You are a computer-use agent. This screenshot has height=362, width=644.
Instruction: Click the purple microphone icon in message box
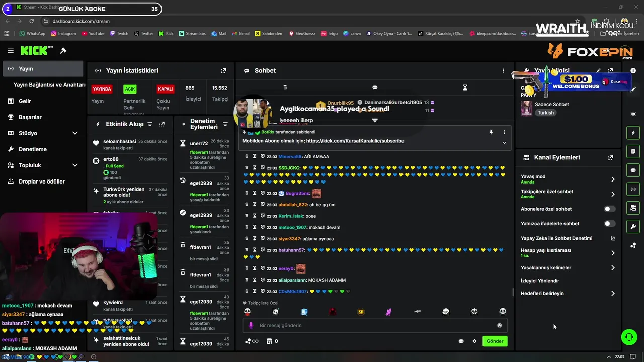pyautogui.click(x=251, y=325)
